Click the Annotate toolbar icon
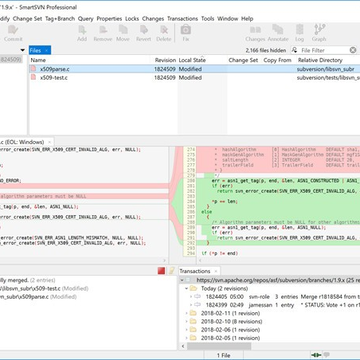360x360 pixels. coord(278,30)
